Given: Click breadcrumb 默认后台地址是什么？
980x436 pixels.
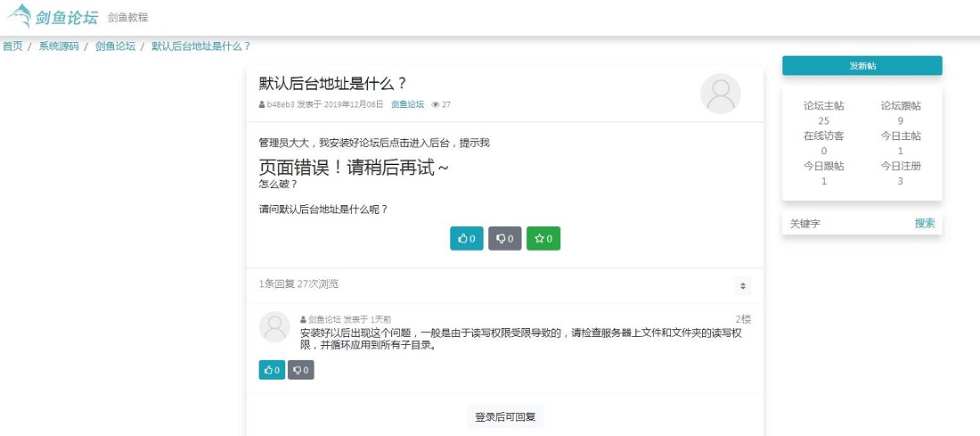Looking at the screenshot, I should (201, 45).
